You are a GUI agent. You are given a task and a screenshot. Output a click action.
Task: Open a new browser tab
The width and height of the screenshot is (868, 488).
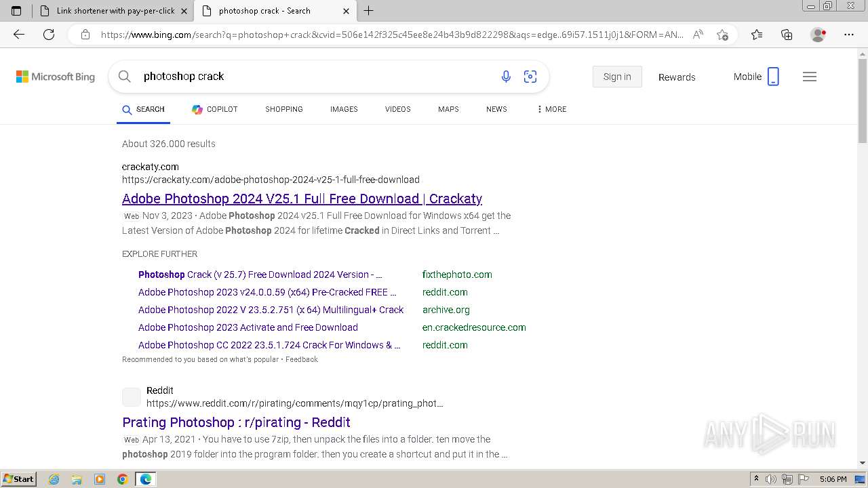click(x=369, y=11)
